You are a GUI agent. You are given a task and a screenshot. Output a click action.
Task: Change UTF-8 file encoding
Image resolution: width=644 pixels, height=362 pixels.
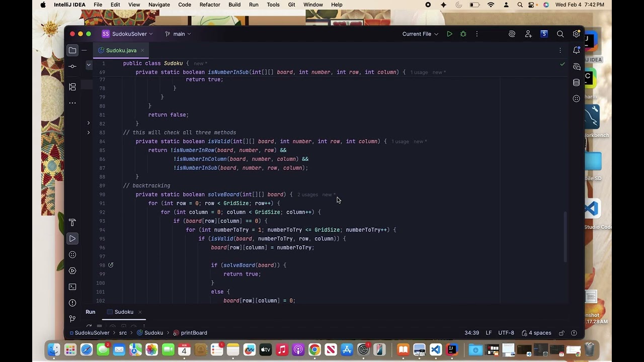pos(506,333)
